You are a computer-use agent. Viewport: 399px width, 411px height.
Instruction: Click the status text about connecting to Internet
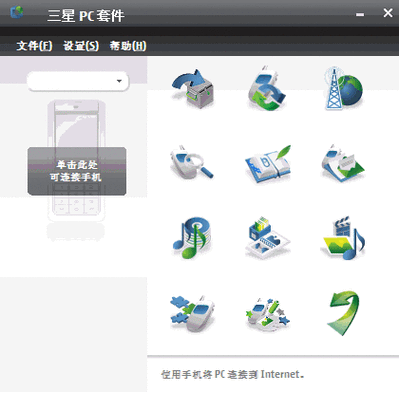point(232,374)
